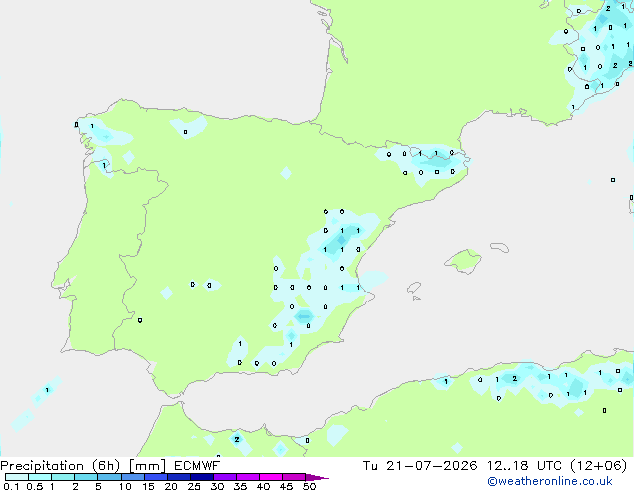
Task: Click the 10–15 mm legend color swatch
Action: coord(132,477)
